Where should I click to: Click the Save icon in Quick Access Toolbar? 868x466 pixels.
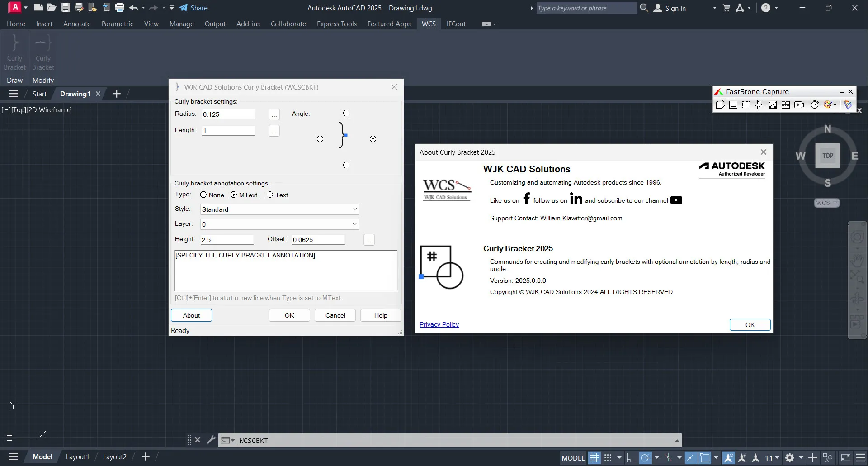click(66, 7)
